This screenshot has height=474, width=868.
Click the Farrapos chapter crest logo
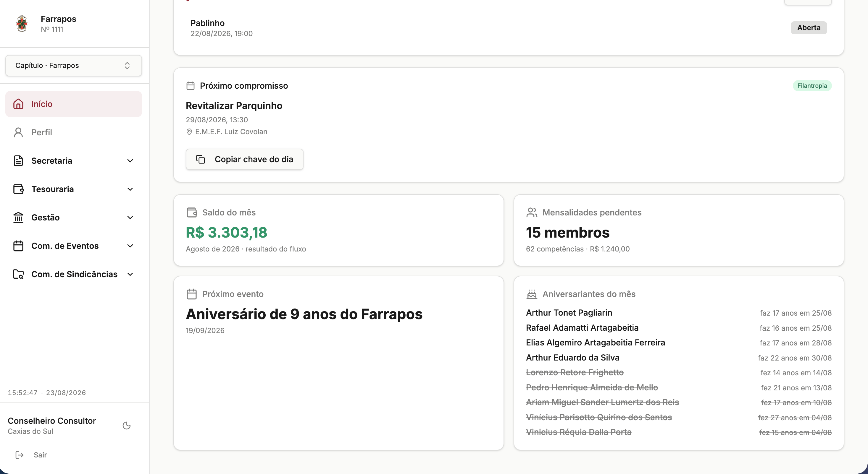point(22,24)
